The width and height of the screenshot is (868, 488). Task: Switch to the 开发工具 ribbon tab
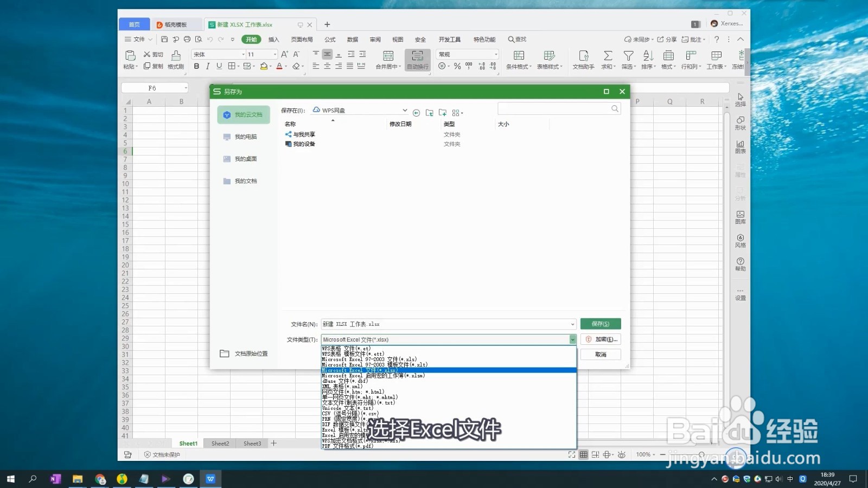[x=450, y=40]
